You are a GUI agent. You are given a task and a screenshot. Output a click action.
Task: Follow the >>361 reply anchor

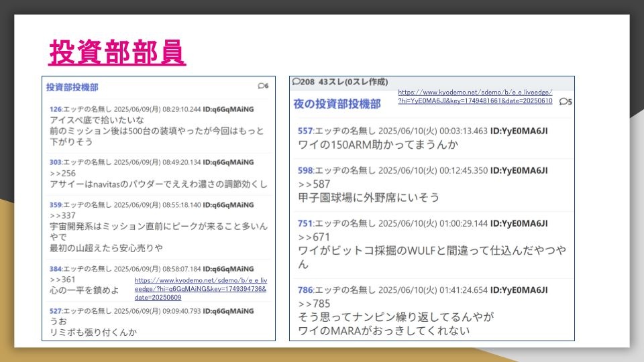tap(62, 279)
